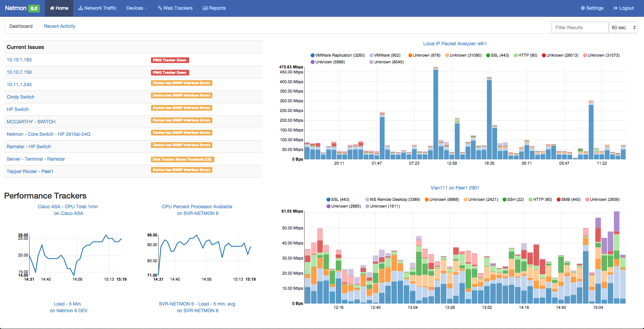Toggle VMWare Replication (3260) legend series

tap(338, 55)
